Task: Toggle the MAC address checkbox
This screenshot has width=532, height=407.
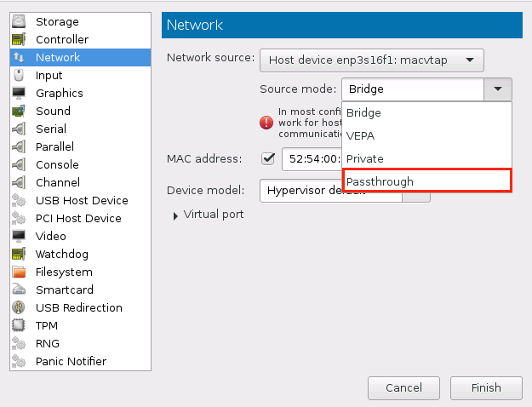Action: click(x=268, y=158)
